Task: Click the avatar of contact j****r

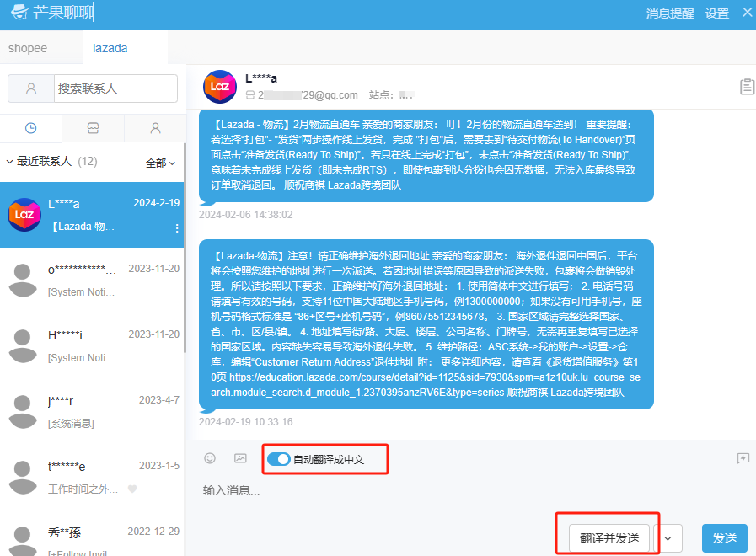Action: [23, 412]
